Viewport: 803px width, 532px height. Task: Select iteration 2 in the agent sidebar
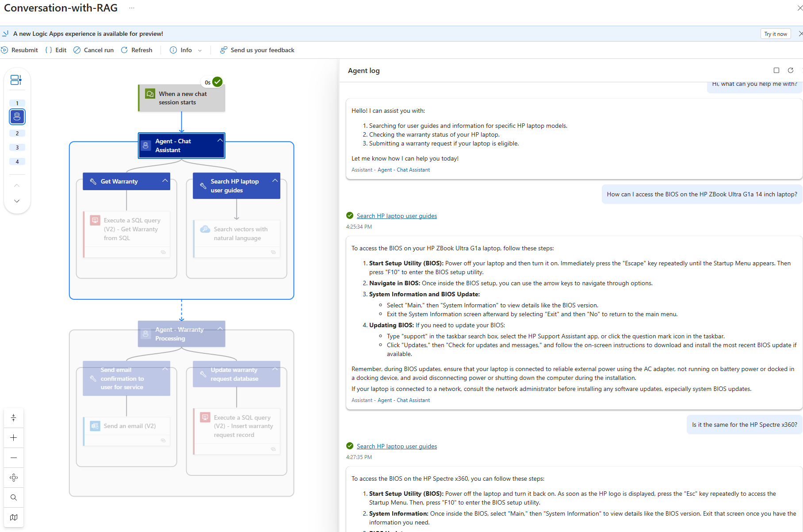click(x=17, y=133)
